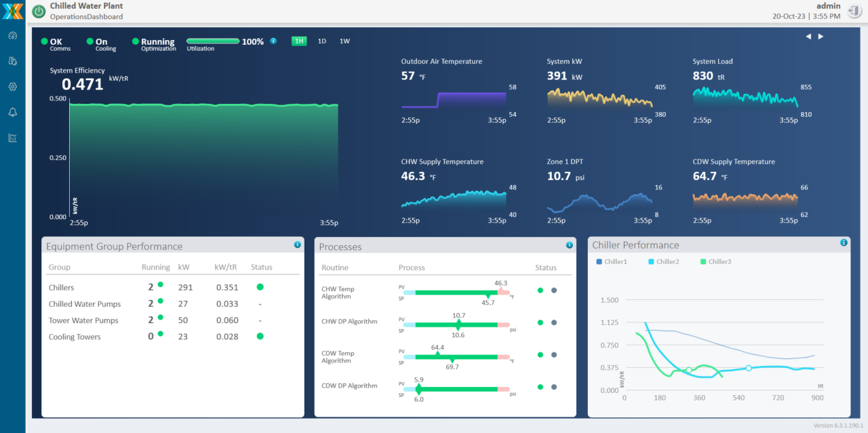This screenshot has width=868, height=433.
Task: Open the dashboard gauge icon in sidebar
Action: pyautogui.click(x=12, y=36)
